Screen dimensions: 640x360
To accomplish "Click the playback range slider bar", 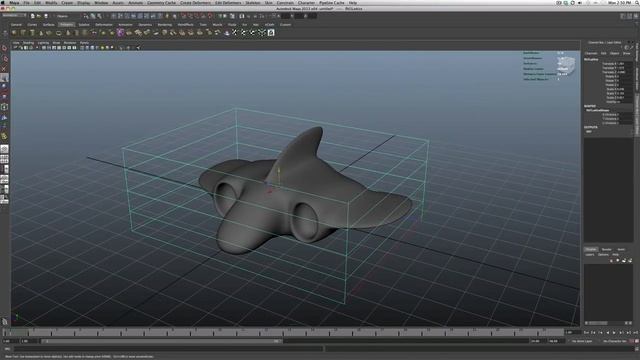I will click(162, 341).
